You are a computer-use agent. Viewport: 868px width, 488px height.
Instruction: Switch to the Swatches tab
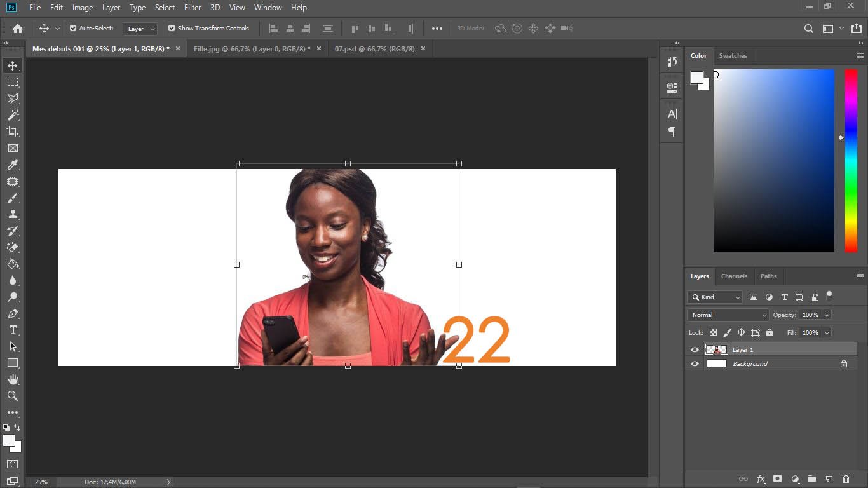point(733,56)
